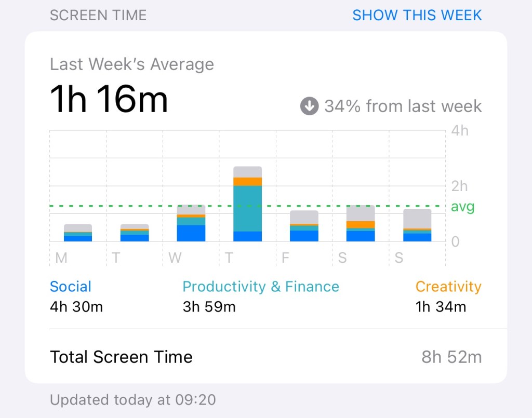Screen dimensions: 532x418
Task: Click the 34% from last week text
Action: pos(403,106)
